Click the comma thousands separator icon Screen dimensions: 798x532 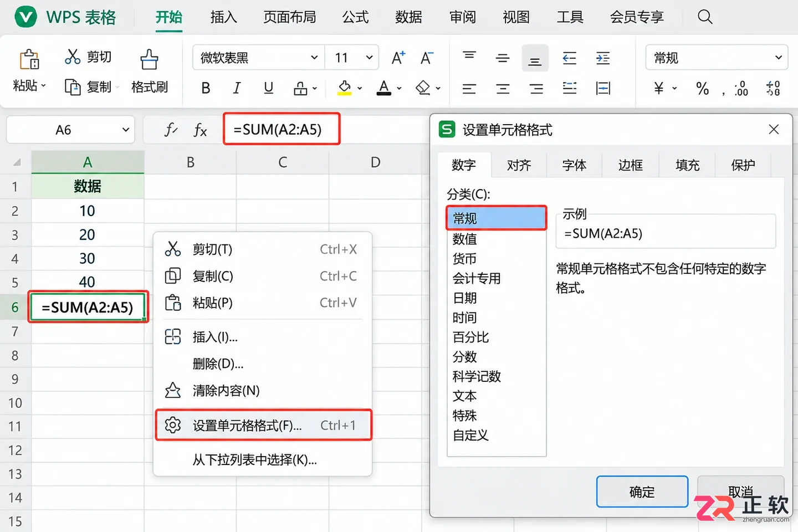click(x=723, y=93)
